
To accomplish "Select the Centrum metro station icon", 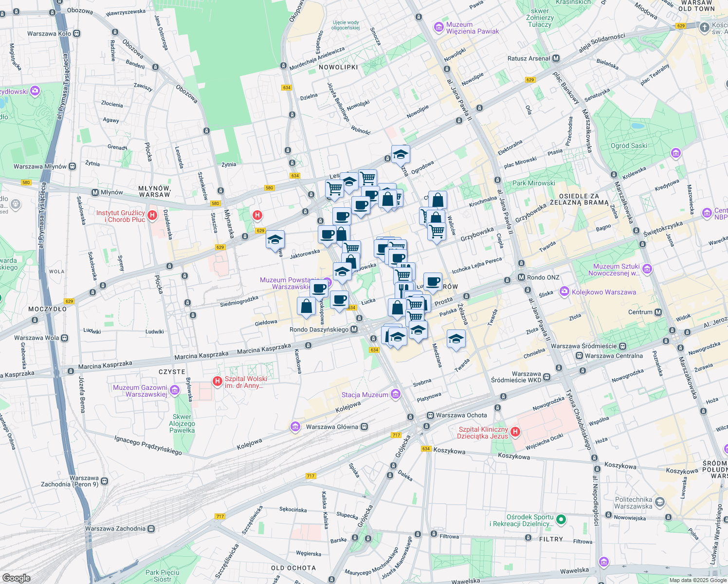I will [x=658, y=312].
